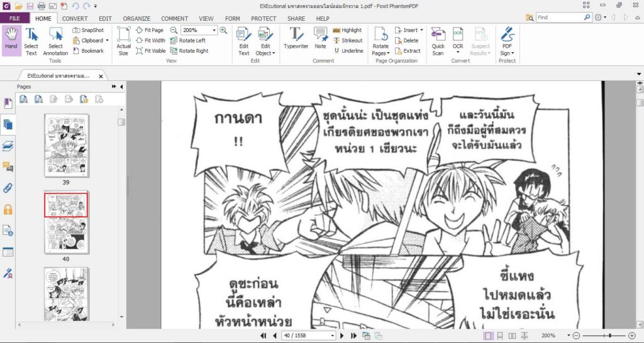
Task: Switch to the FORM ribbon tab
Action: [233, 18]
